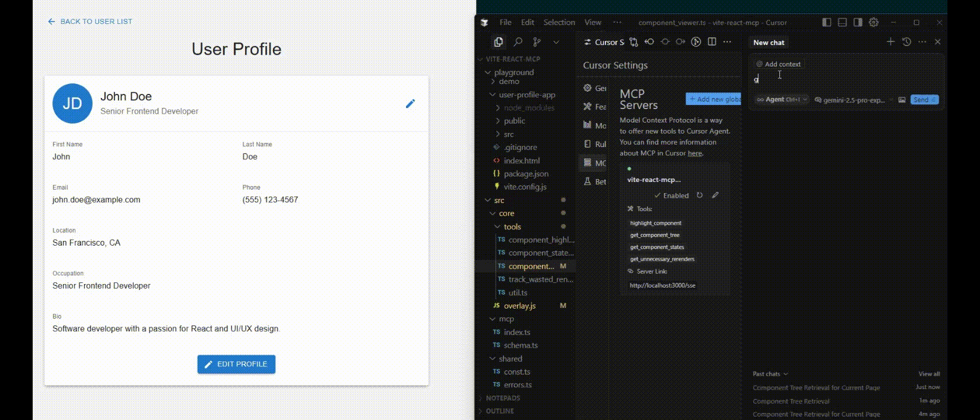Screen dimensions: 980x420
Task: Open the Edit menu in Cursor
Action: tap(527, 22)
